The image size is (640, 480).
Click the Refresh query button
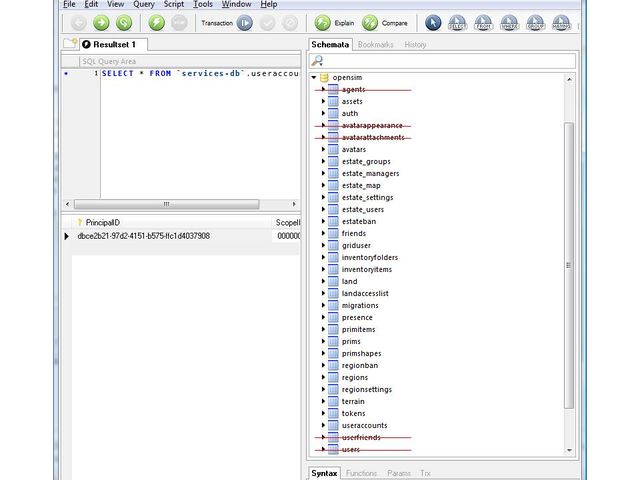click(x=124, y=22)
